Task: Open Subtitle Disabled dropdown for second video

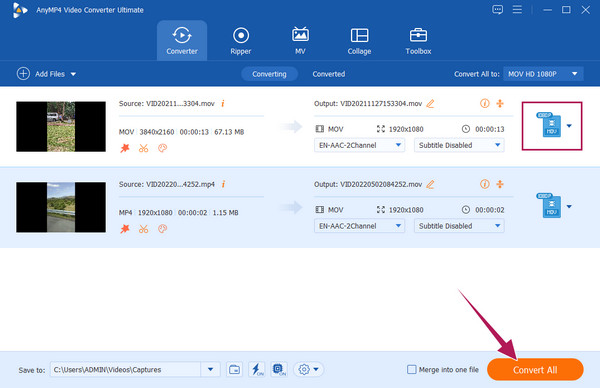Action: pyautogui.click(x=459, y=226)
